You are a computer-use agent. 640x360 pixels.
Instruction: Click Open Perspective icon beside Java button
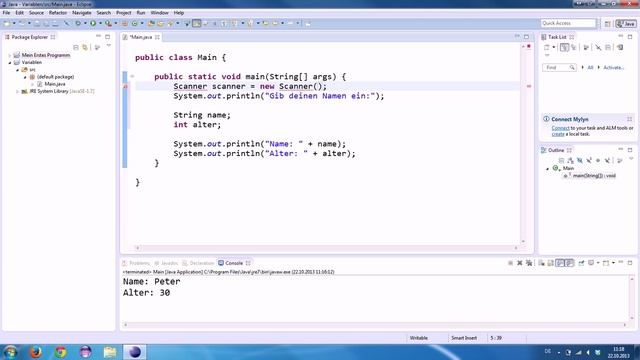click(x=608, y=24)
